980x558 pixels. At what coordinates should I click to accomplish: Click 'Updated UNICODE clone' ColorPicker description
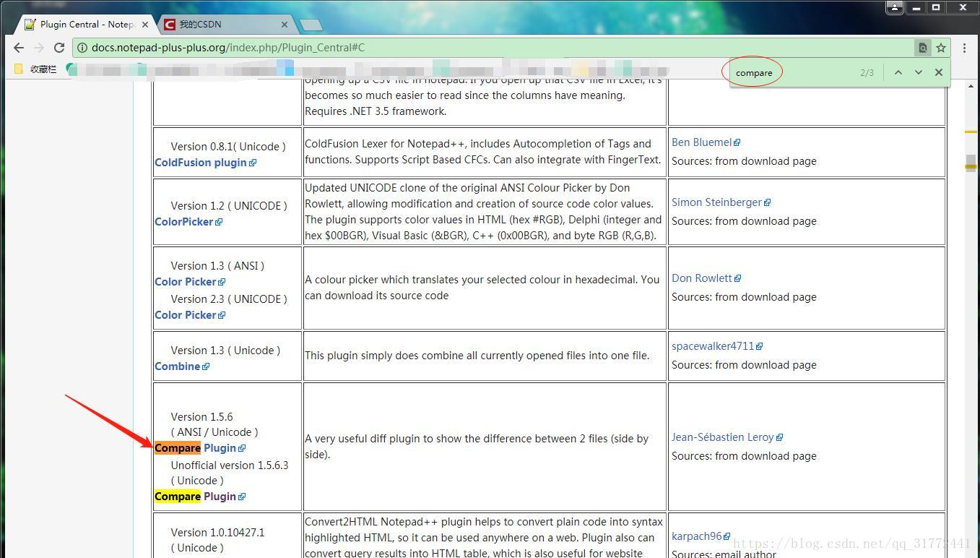483,212
